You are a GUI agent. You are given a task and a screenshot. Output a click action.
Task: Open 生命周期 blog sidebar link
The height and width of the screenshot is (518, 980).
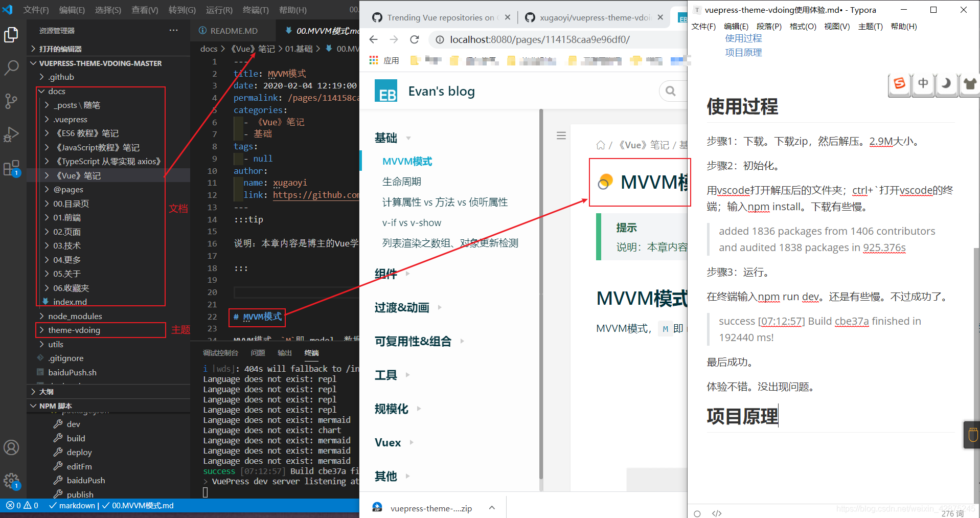(x=402, y=182)
